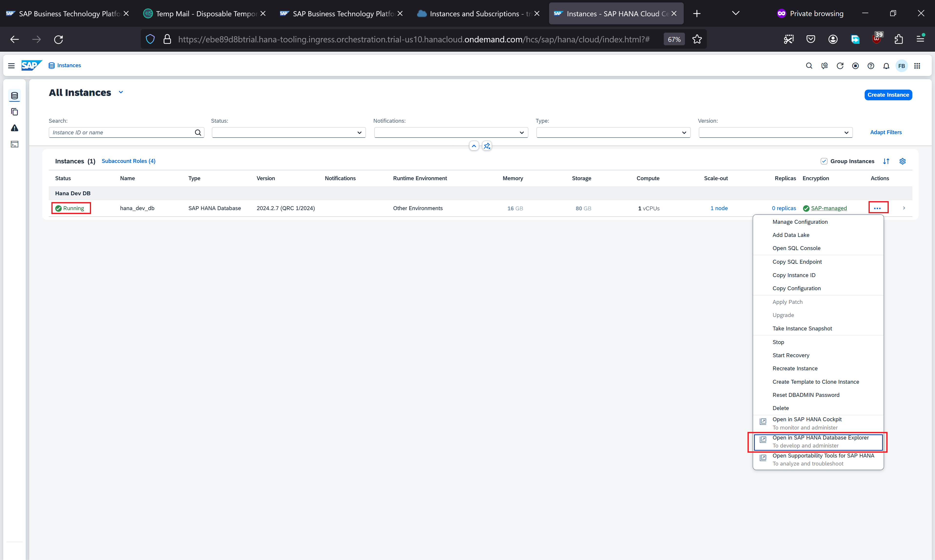Click the pin filter bar icon
This screenshot has width=935, height=560.
[x=487, y=146]
